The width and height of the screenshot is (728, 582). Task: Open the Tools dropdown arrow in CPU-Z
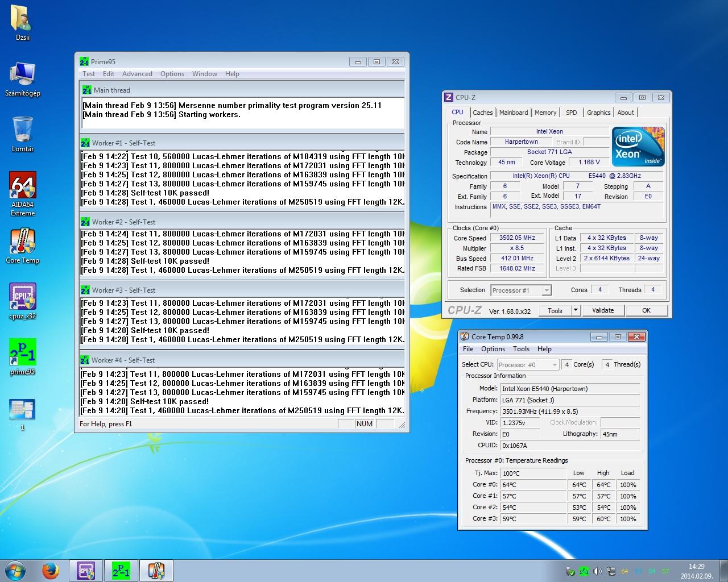point(576,310)
